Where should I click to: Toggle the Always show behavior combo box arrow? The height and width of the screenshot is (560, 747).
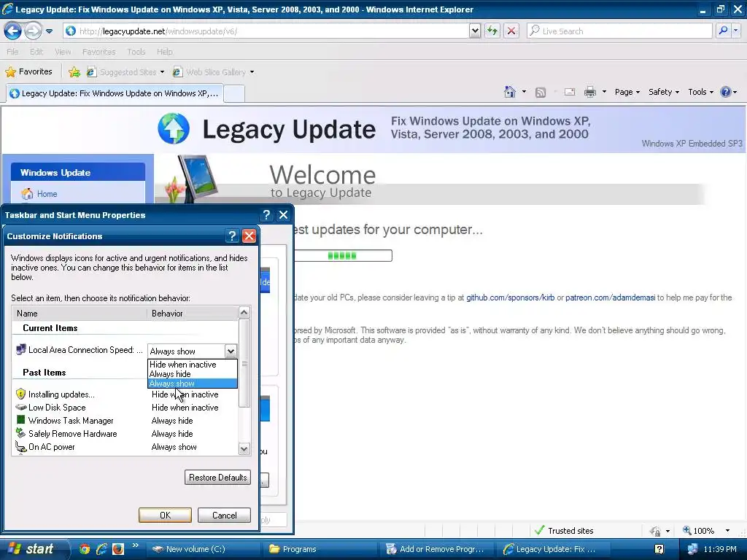pyautogui.click(x=231, y=351)
